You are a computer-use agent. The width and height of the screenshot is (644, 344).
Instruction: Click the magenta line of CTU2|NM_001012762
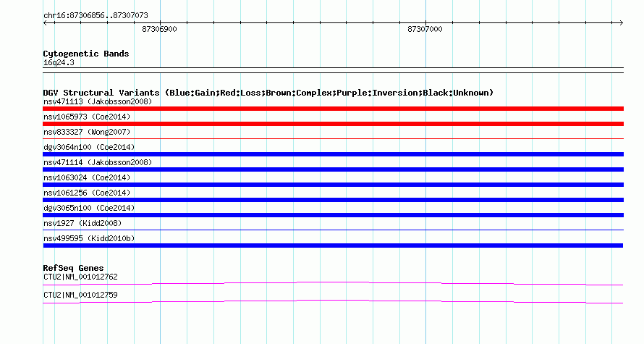point(333,283)
